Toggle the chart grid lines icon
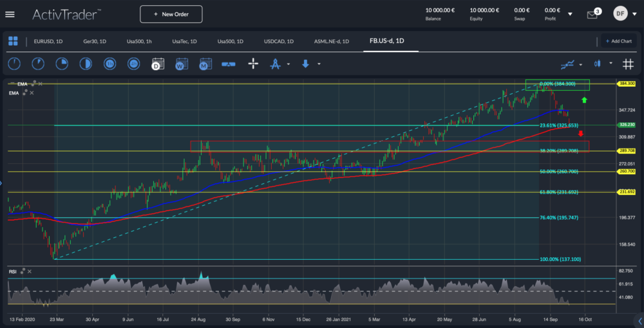Image resolution: width=644 pixels, height=328 pixels. (x=627, y=64)
